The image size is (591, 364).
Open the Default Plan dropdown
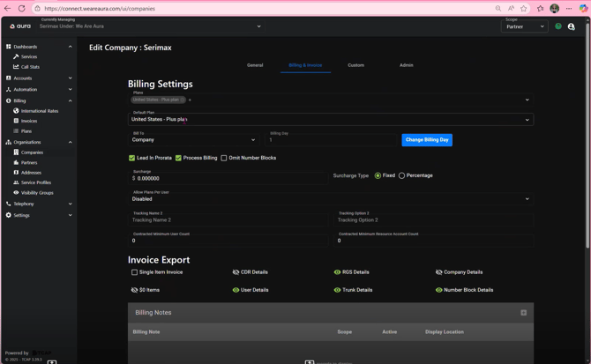[x=331, y=119]
